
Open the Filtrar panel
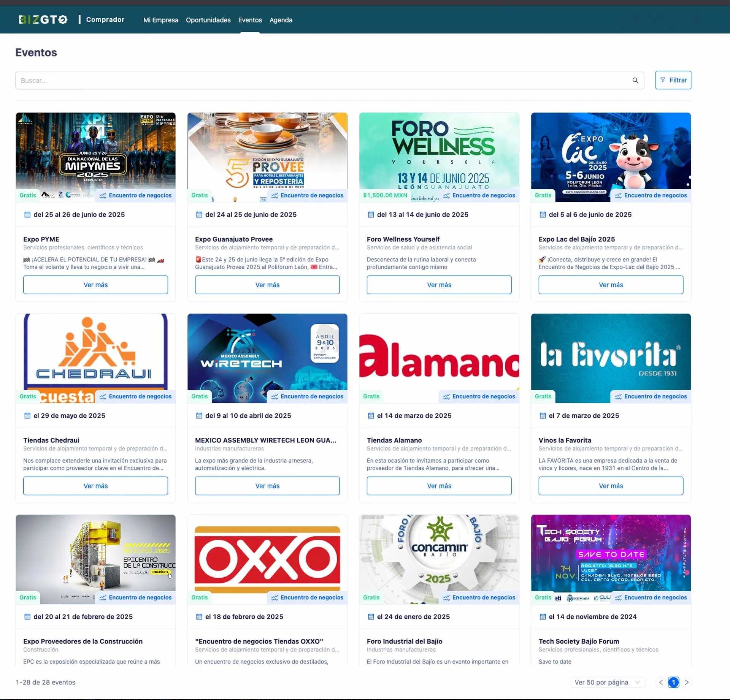click(673, 80)
